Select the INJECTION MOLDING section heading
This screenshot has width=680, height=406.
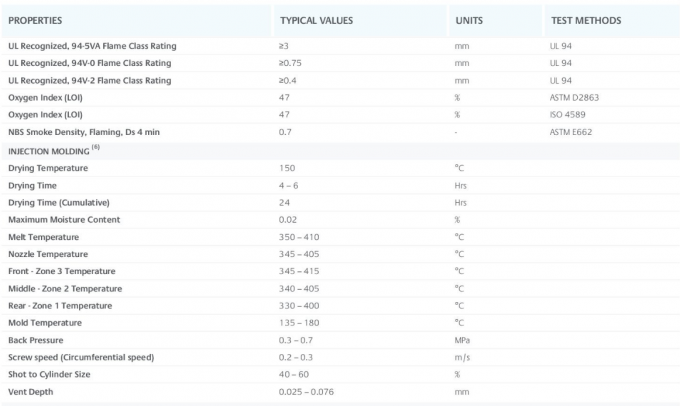pyautogui.click(x=49, y=151)
